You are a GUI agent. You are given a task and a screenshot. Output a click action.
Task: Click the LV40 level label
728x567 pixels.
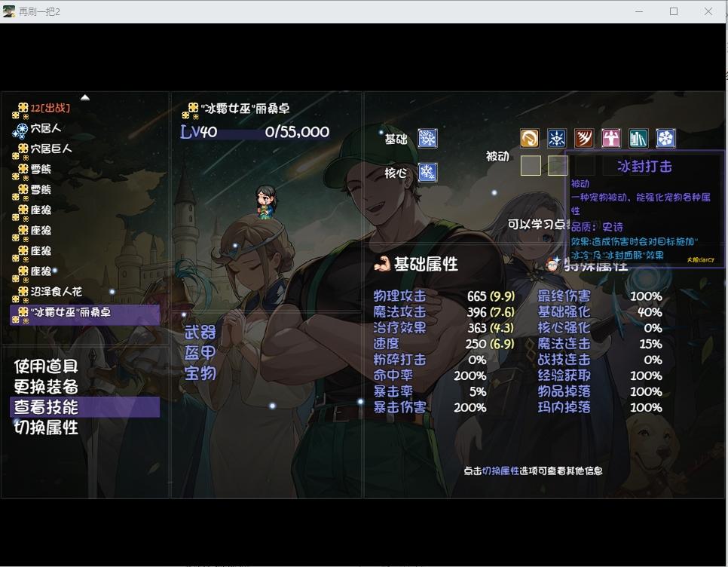pos(199,132)
